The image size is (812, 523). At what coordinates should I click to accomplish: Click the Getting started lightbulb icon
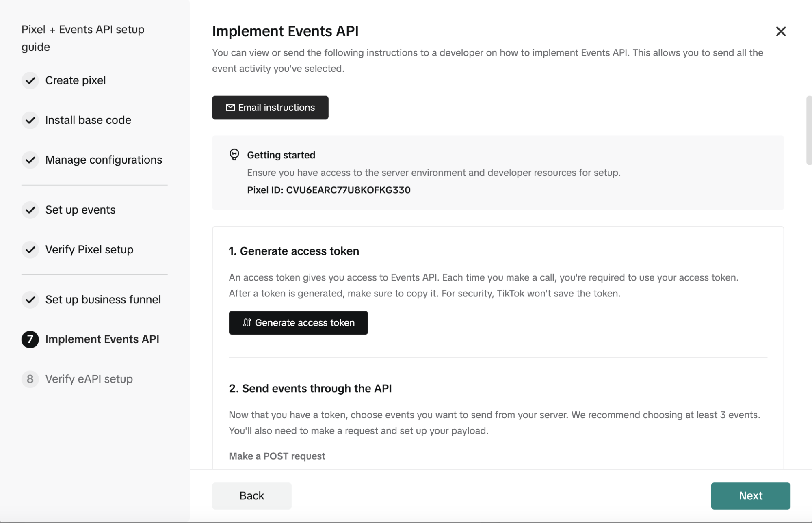(234, 155)
